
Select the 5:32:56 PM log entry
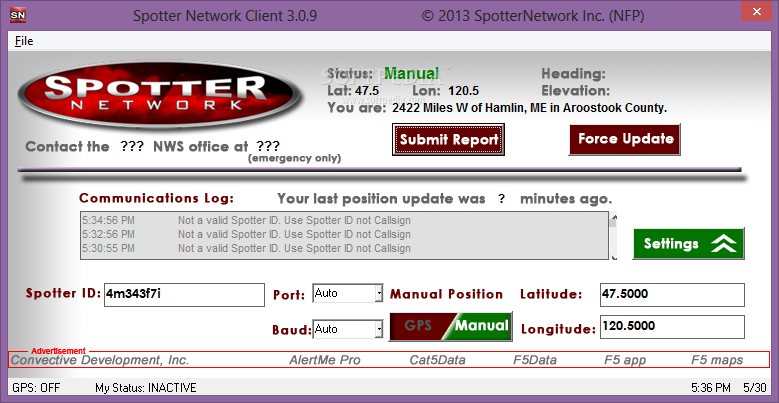[x=344, y=234]
